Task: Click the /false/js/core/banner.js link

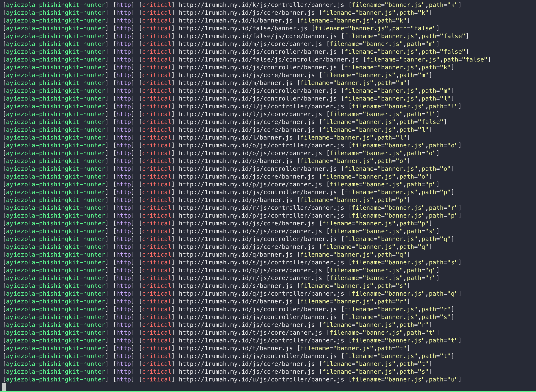Action: pos(258,36)
